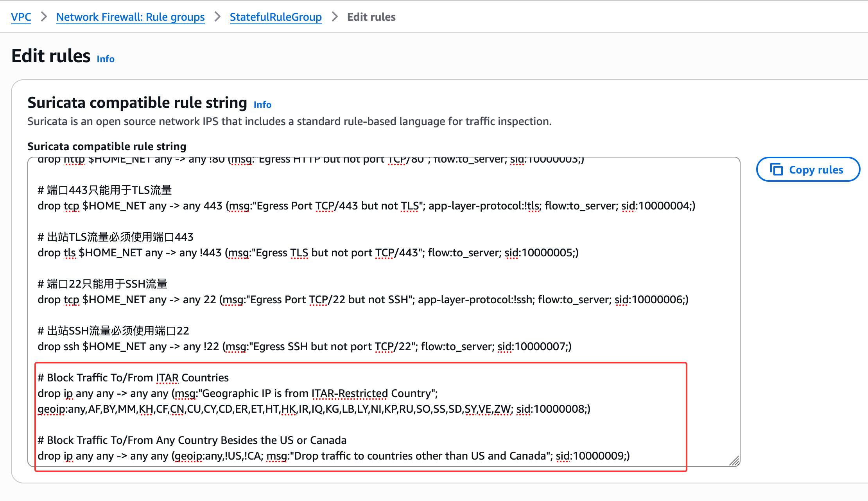Click the Edit rules breadcrumb text
Viewport: 868px width, 501px height.
pos(371,17)
